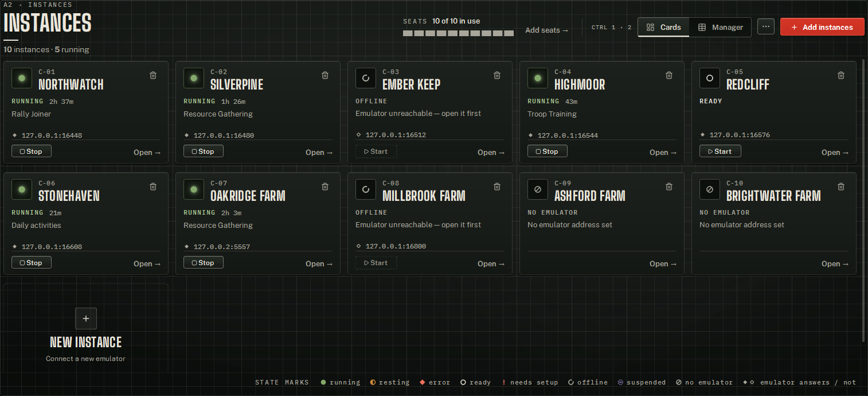This screenshot has width=868, height=396.
Task: Click Ember Keep offline status icon
Action: pos(366,78)
